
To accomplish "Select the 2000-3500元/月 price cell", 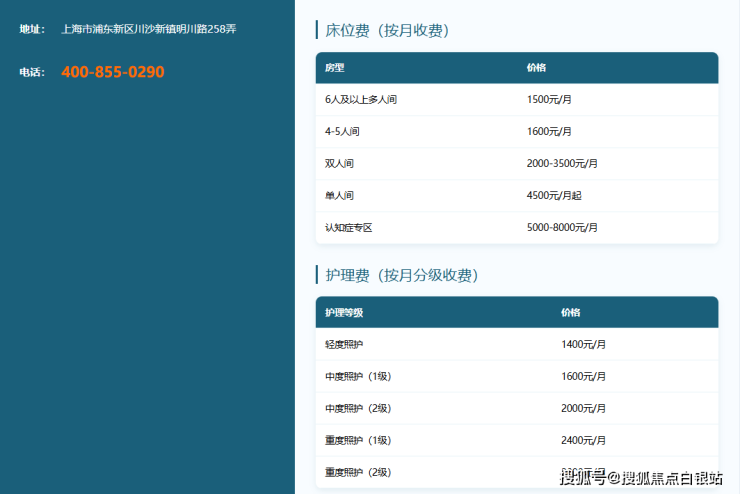I will tap(562, 164).
